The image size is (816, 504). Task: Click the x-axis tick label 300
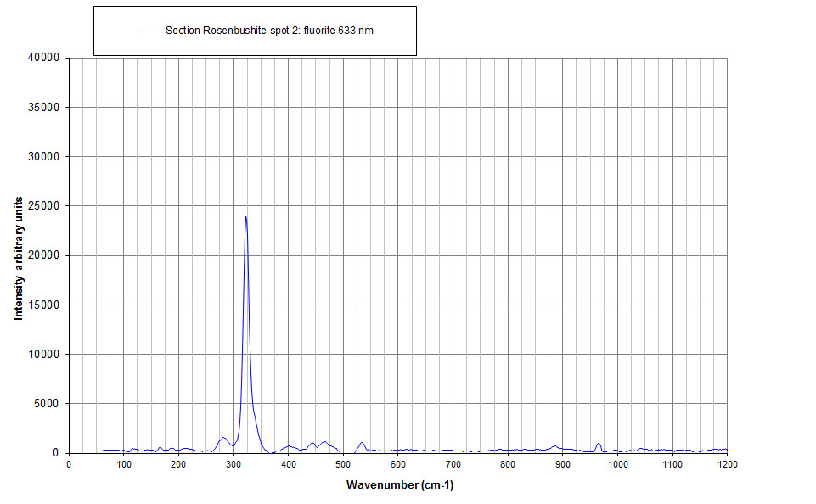(234, 465)
